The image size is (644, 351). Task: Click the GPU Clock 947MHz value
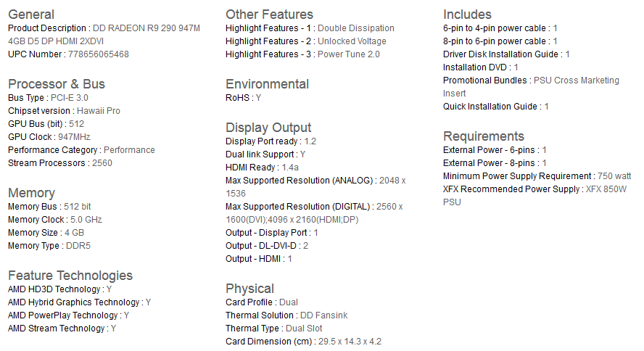point(74,137)
